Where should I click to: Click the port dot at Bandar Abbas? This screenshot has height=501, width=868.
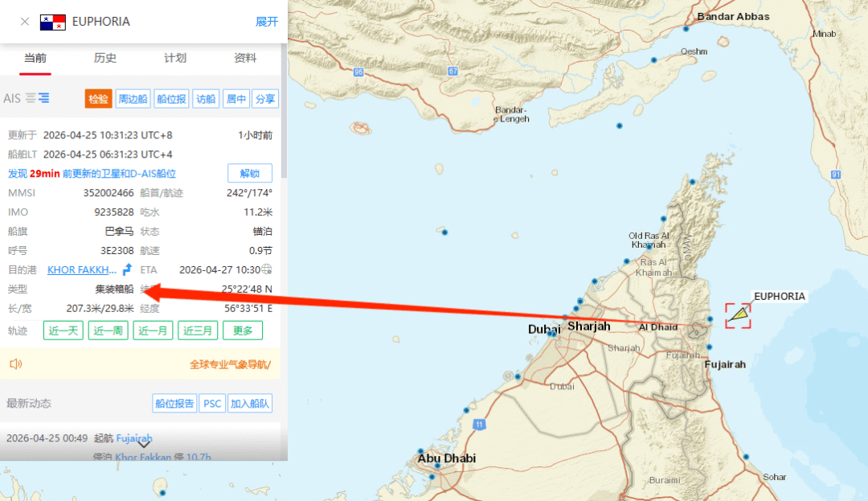(x=686, y=30)
